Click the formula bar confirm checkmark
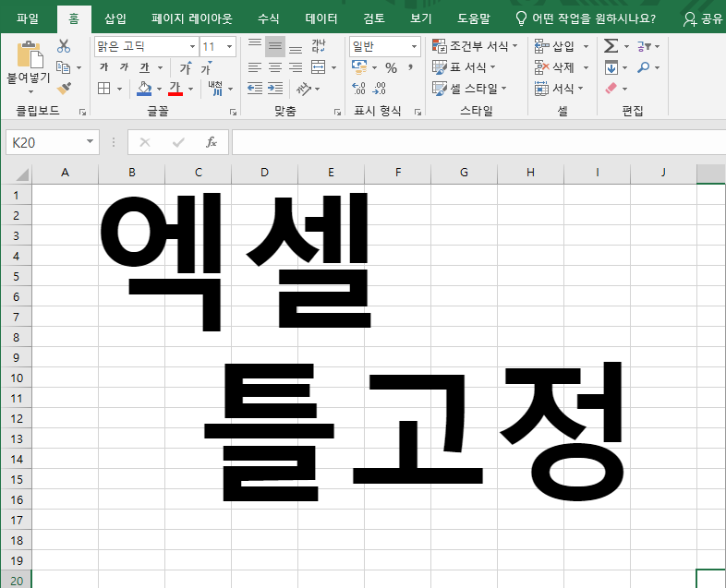Image resolution: width=726 pixels, height=588 pixels. click(x=178, y=142)
